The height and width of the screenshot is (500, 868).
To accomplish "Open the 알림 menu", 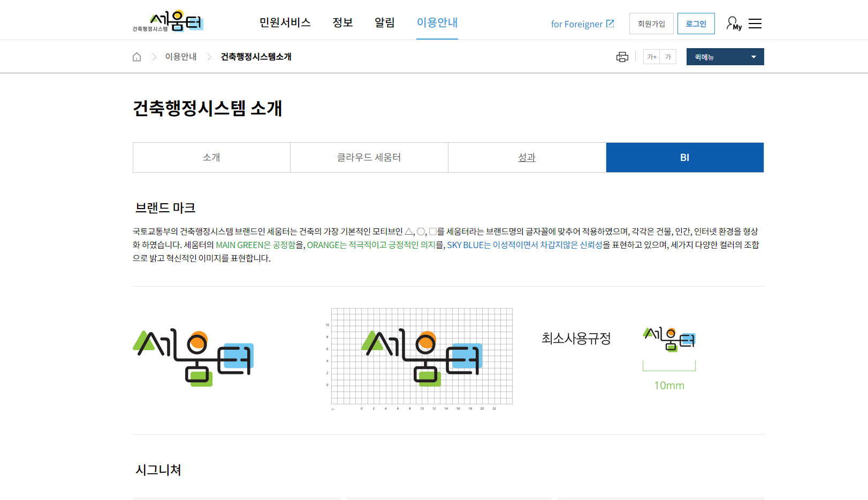I will [x=384, y=23].
